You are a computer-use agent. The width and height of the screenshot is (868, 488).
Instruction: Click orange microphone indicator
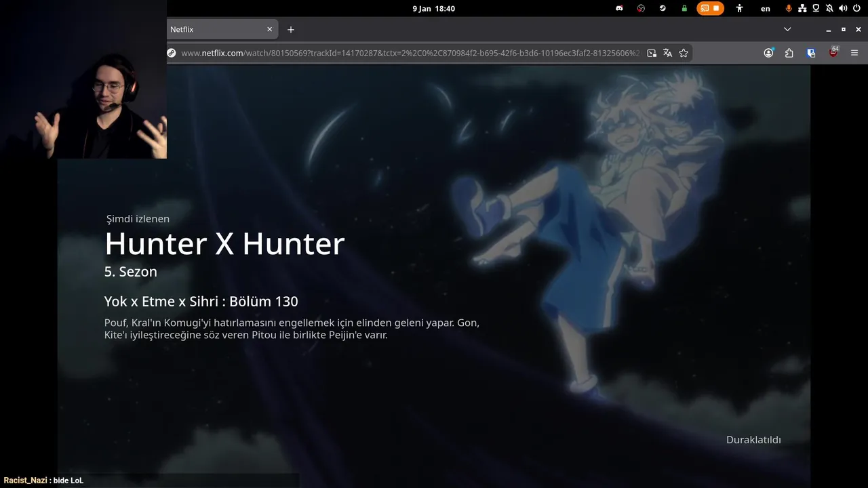pyautogui.click(x=789, y=8)
